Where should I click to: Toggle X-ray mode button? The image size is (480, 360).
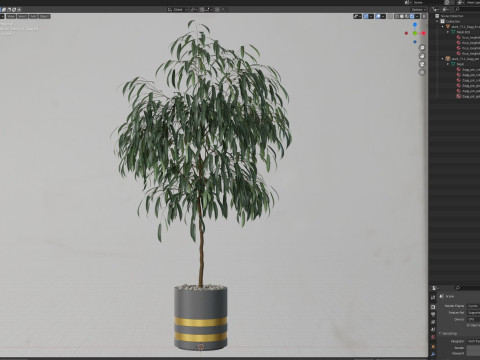390,16
